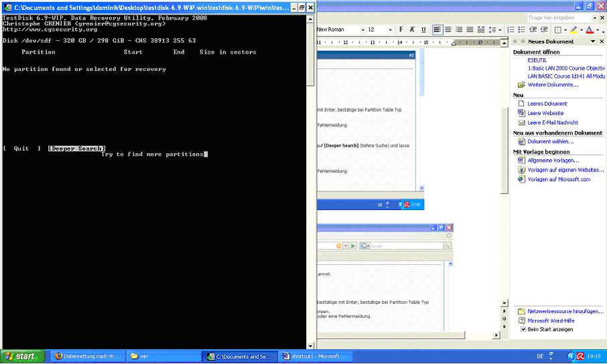Viewport: 607px width, 364px height.
Task: Open the font size dropdown
Action: [390, 30]
